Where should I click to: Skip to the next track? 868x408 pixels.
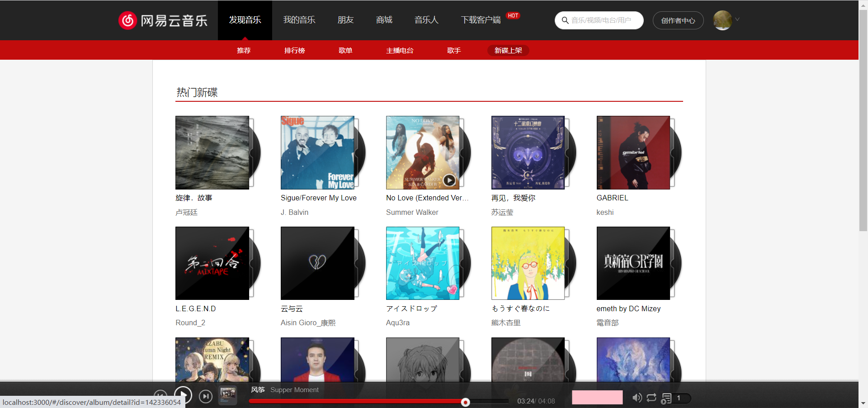205,396
